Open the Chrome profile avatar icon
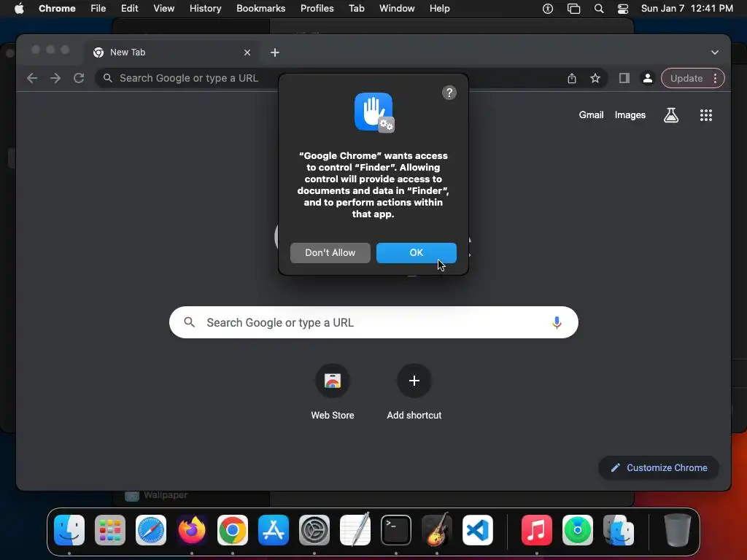The image size is (747, 560). click(x=648, y=78)
